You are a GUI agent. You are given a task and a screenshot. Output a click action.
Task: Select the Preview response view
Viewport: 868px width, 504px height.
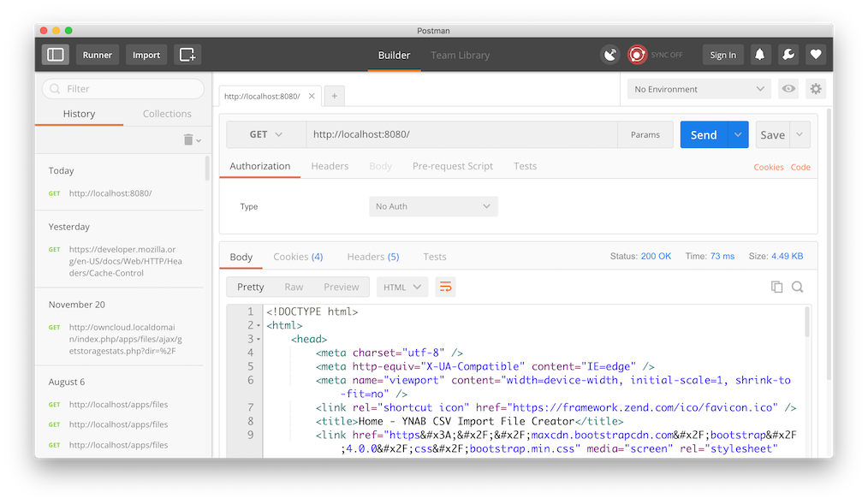click(342, 287)
